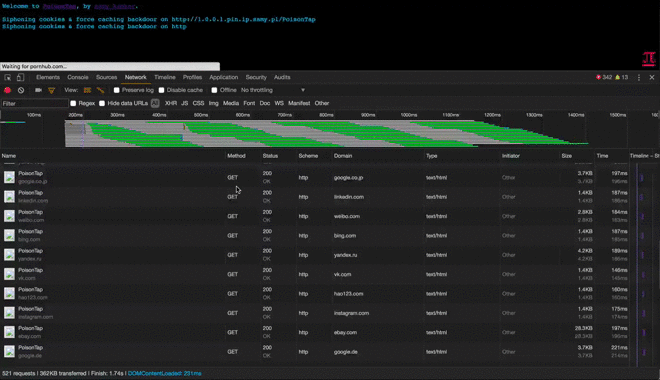The image size is (660, 380).
Task: Filter requests by XHR type
Action: [170, 103]
